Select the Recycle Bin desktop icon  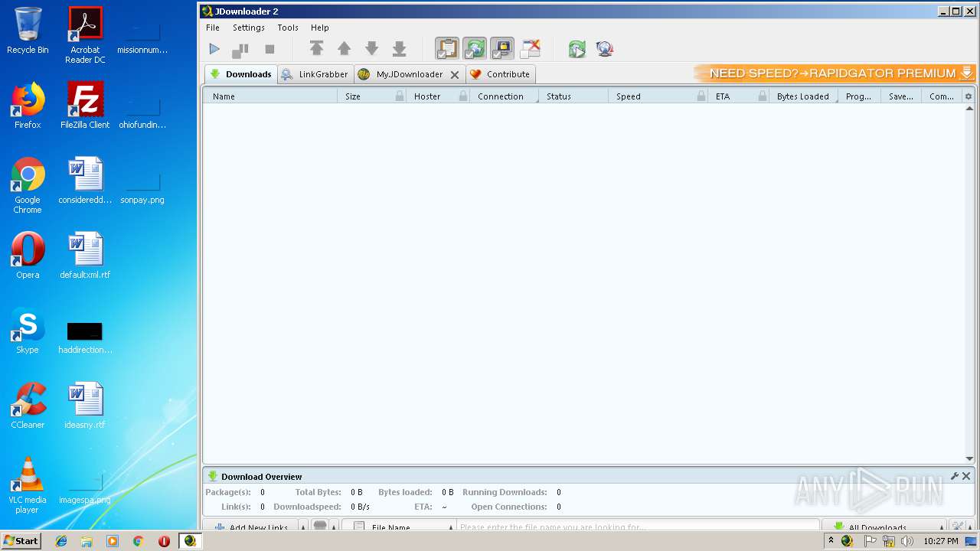[x=28, y=31]
